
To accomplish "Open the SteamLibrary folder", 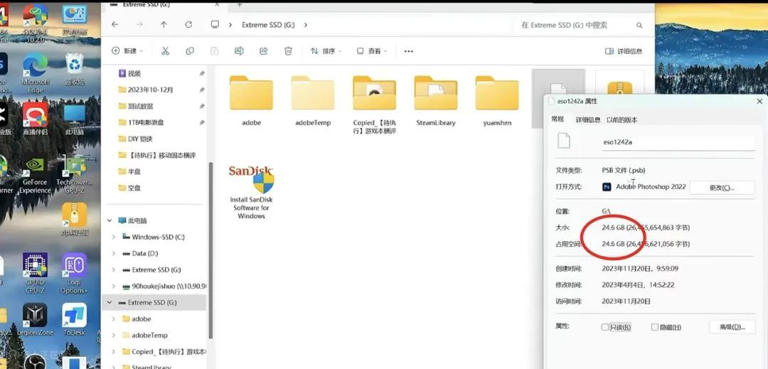I will tap(435, 93).
